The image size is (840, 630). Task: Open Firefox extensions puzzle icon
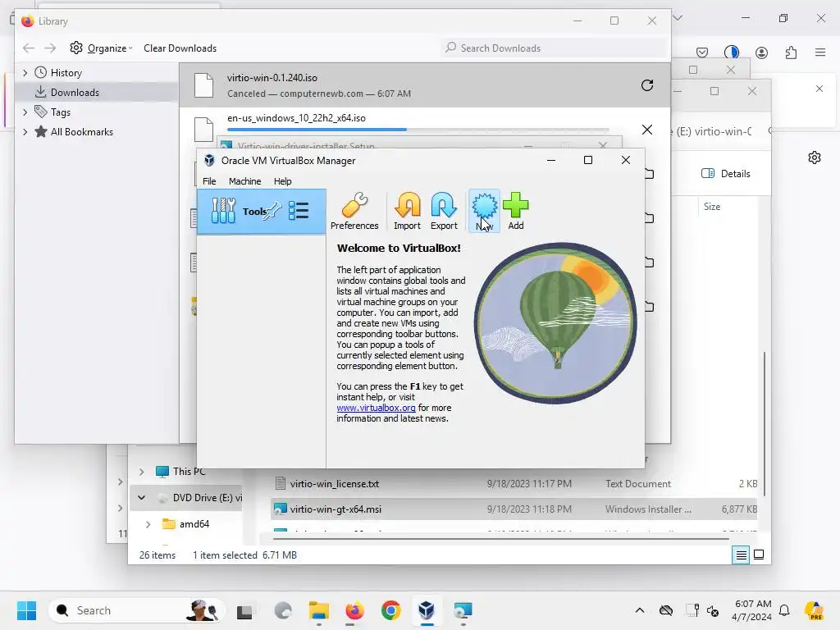coord(791,52)
